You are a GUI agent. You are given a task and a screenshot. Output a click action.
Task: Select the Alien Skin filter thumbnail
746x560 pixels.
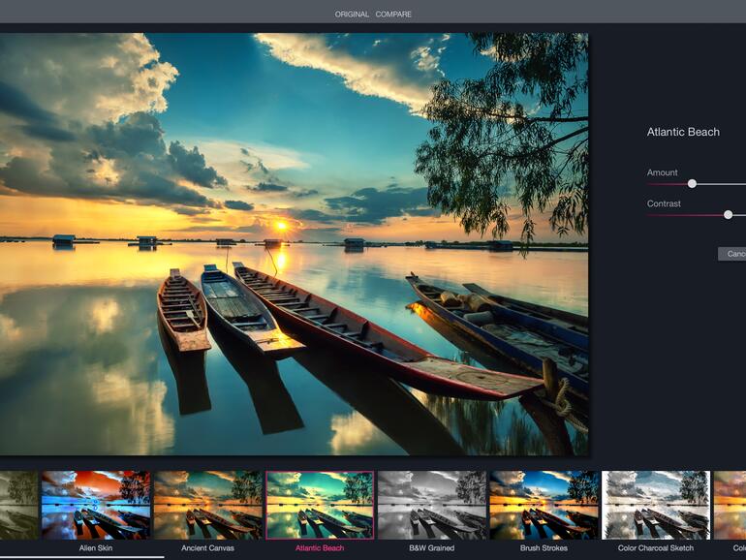pos(95,505)
